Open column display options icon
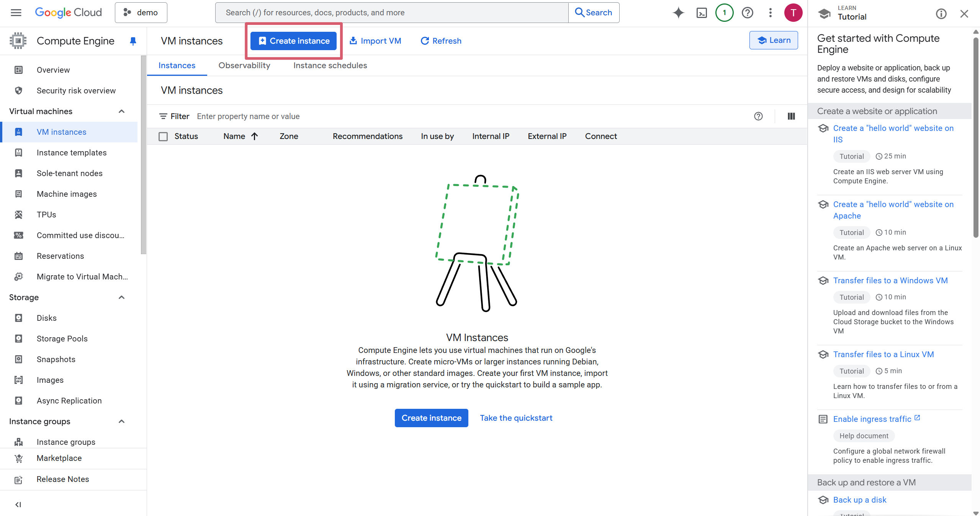The width and height of the screenshot is (980, 516). tap(791, 116)
